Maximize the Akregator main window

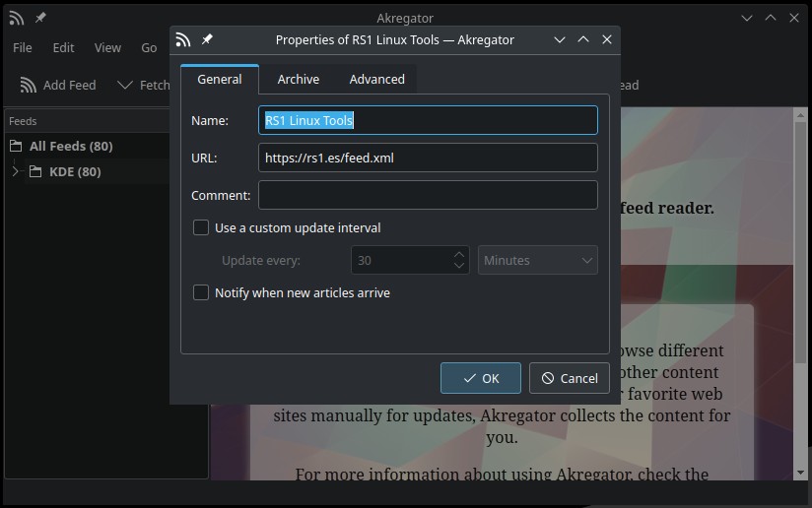771,18
